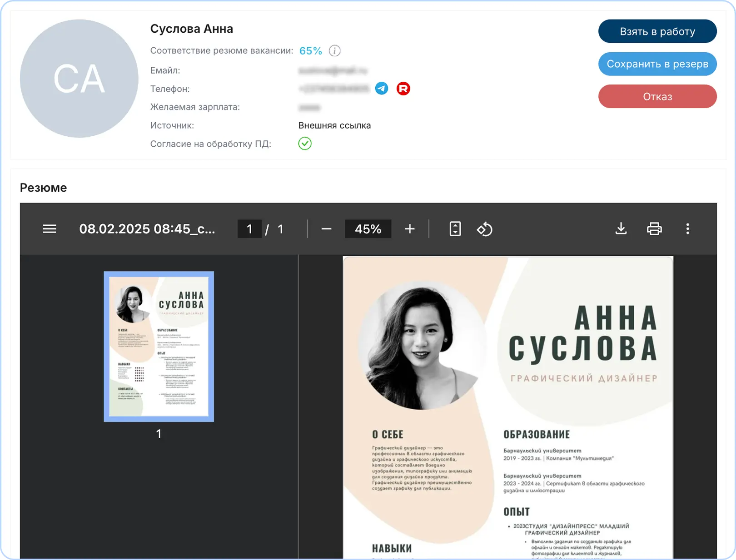Show info about resume match percentage
This screenshot has width=736, height=560.
334,51
